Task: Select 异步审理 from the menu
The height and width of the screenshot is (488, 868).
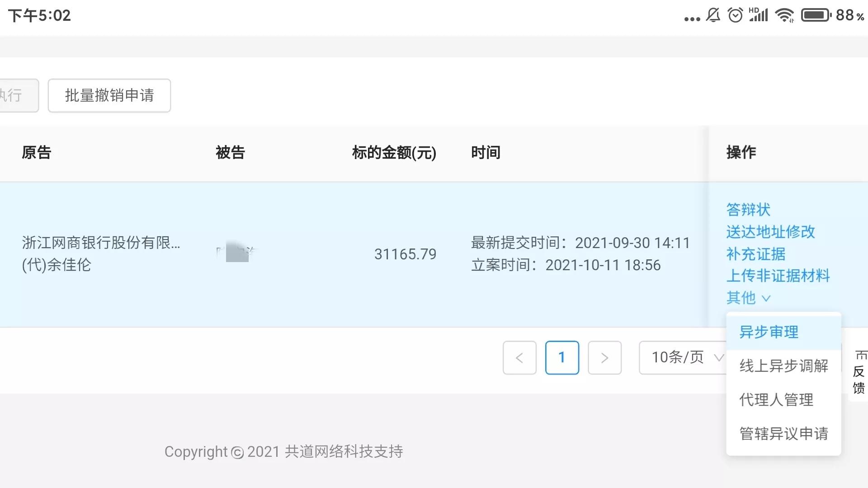Action: click(x=768, y=332)
